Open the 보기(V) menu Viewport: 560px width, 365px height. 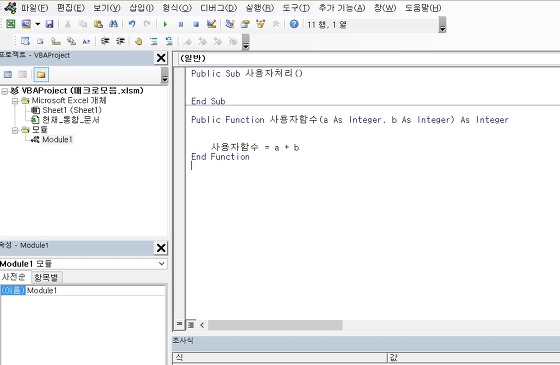pyautogui.click(x=107, y=8)
